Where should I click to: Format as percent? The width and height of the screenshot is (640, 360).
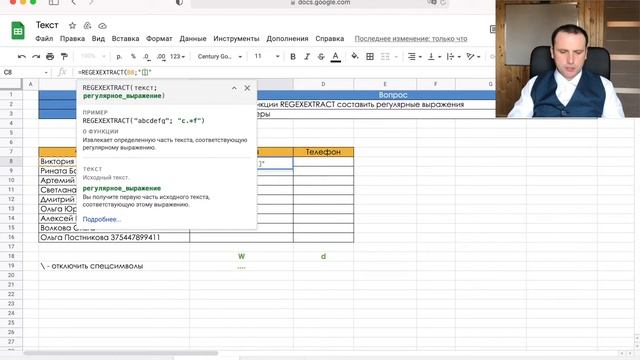tap(133, 57)
